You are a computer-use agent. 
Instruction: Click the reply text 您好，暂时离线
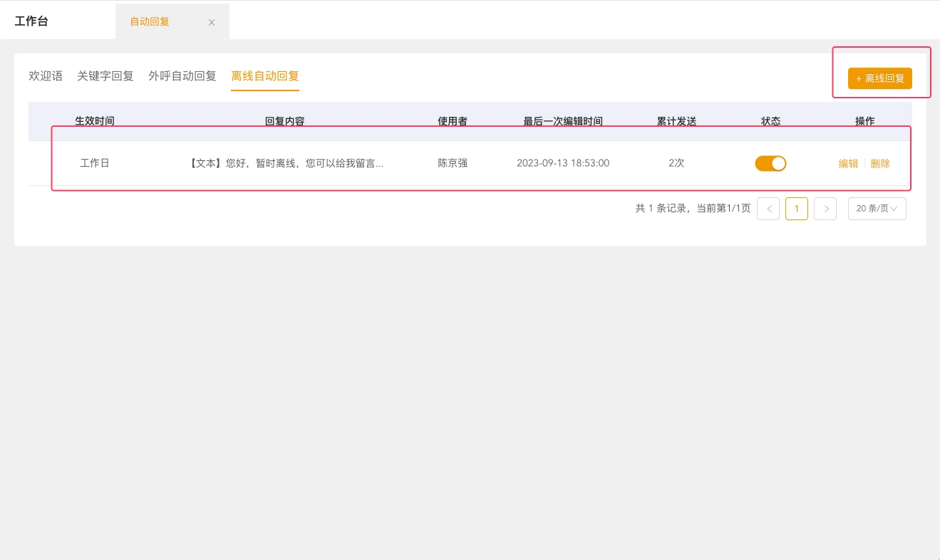[285, 163]
